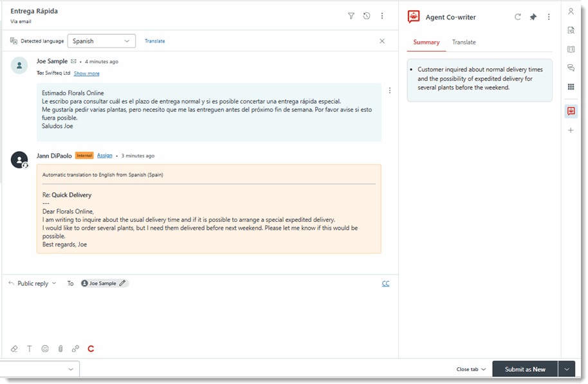
Task: Click the plus icon in sidebar
Action: (x=571, y=130)
